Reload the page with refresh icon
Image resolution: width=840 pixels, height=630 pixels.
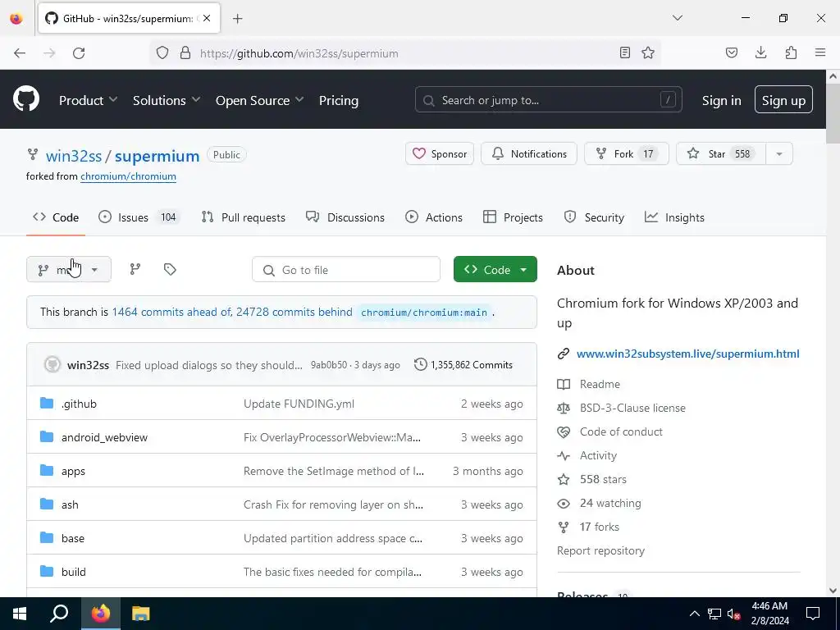click(79, 53)
